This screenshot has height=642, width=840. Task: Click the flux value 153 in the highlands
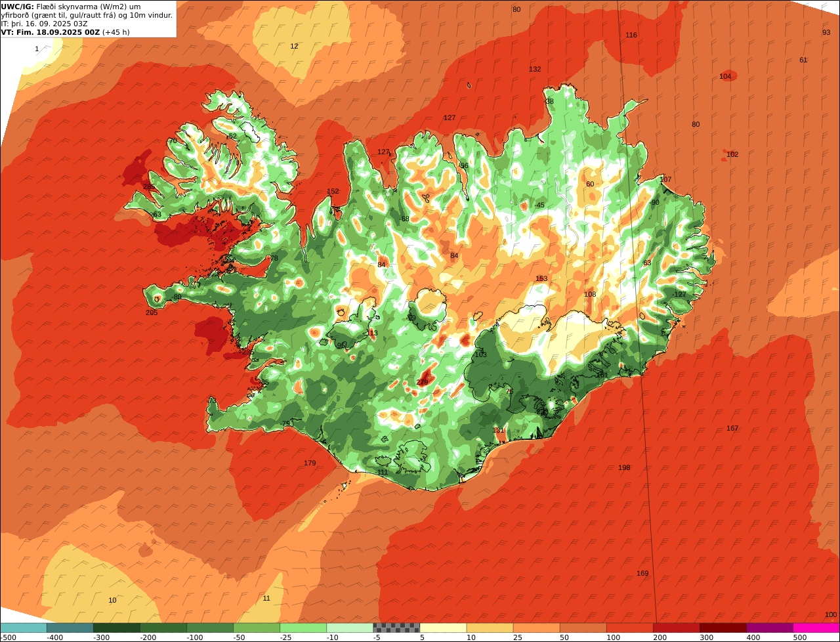(x=541, y=278)
